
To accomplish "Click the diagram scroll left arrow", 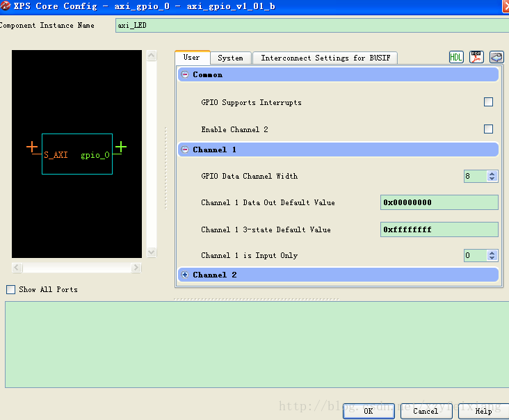I will coord(17,268).
